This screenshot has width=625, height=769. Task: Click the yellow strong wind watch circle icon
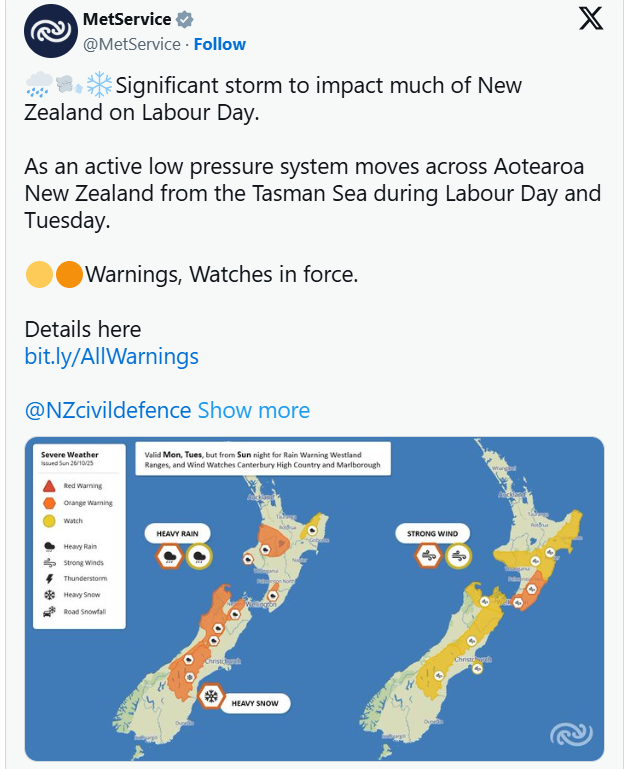click(459, 555)
